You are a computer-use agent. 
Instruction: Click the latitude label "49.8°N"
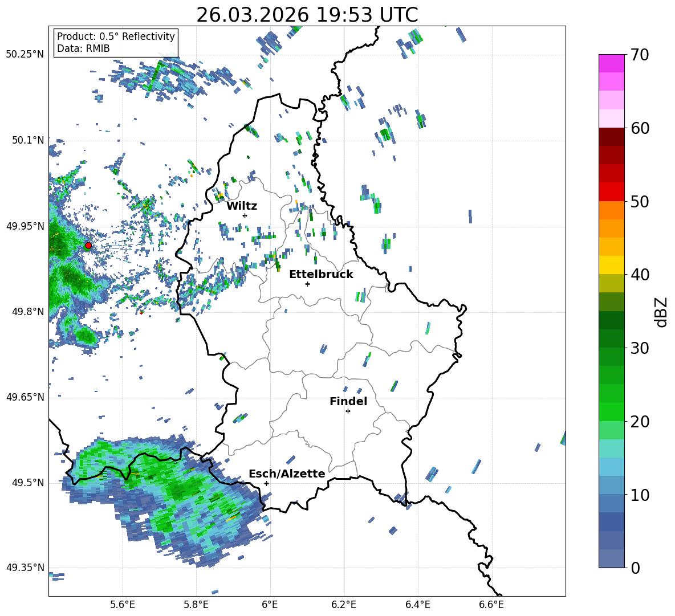29,312
